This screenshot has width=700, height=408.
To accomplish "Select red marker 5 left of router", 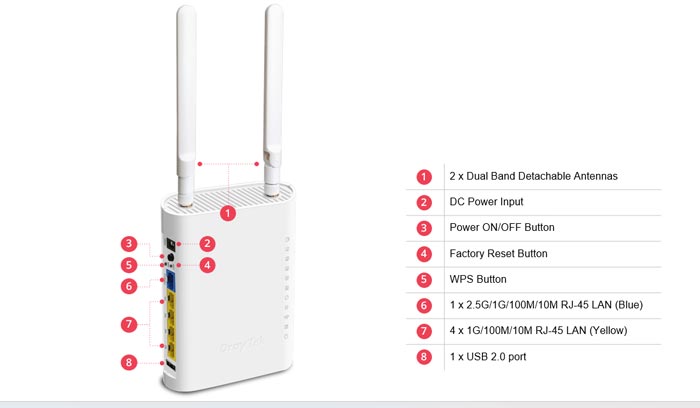I will point(129,265).
